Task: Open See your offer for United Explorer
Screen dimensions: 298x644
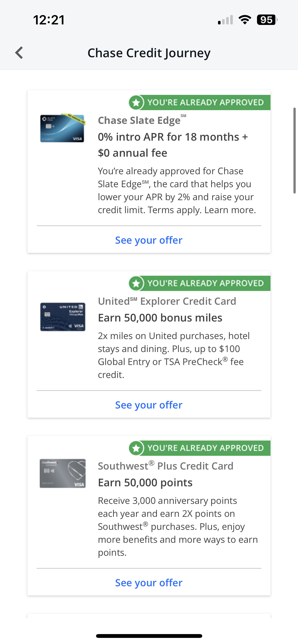Action: coord(149,405)
